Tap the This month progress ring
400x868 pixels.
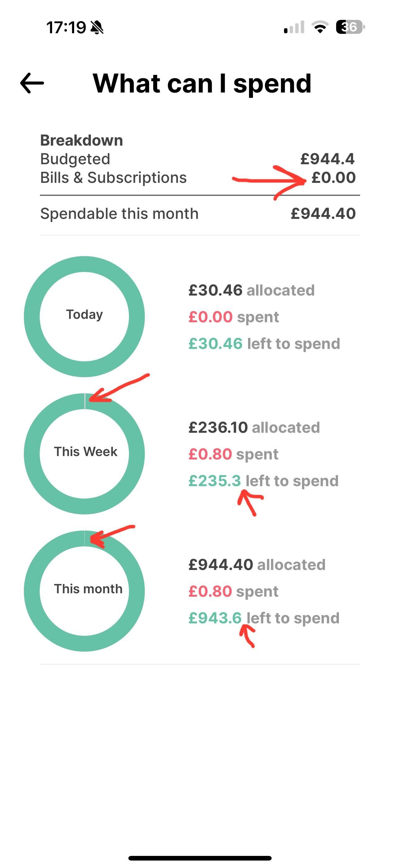pos(84,591)
